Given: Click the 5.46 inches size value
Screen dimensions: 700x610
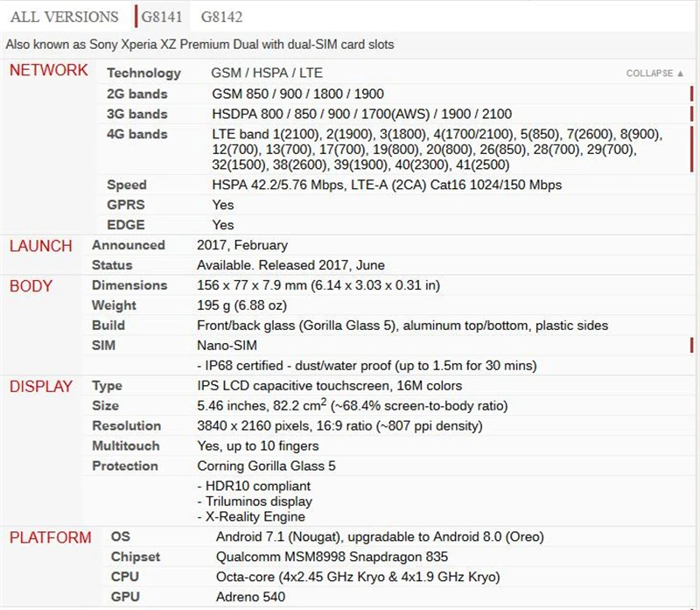Looking at the screenshot, I should click(x=353, y=405).
